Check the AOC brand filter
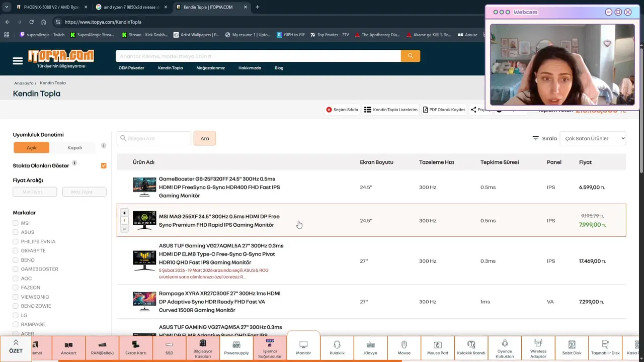The width and height of the screenshot is (644, 362). point(16,279)
